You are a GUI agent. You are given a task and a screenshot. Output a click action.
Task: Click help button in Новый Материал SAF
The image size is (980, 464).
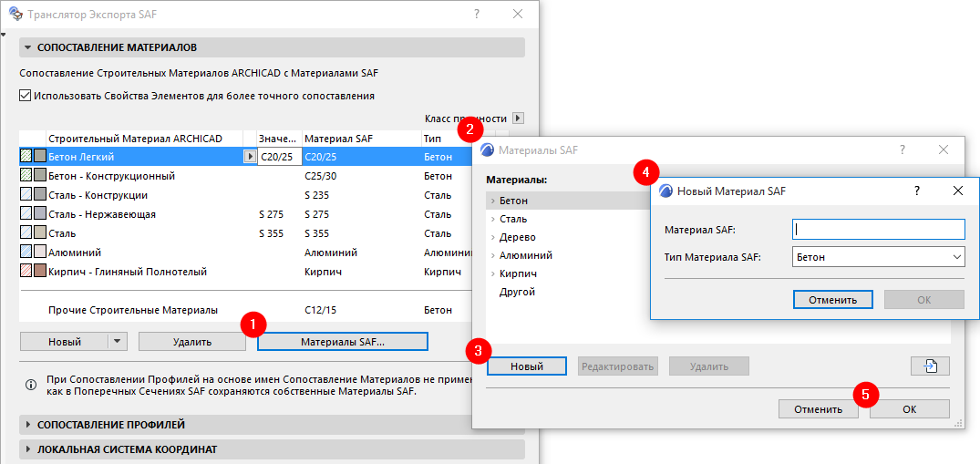pos(917,191)
